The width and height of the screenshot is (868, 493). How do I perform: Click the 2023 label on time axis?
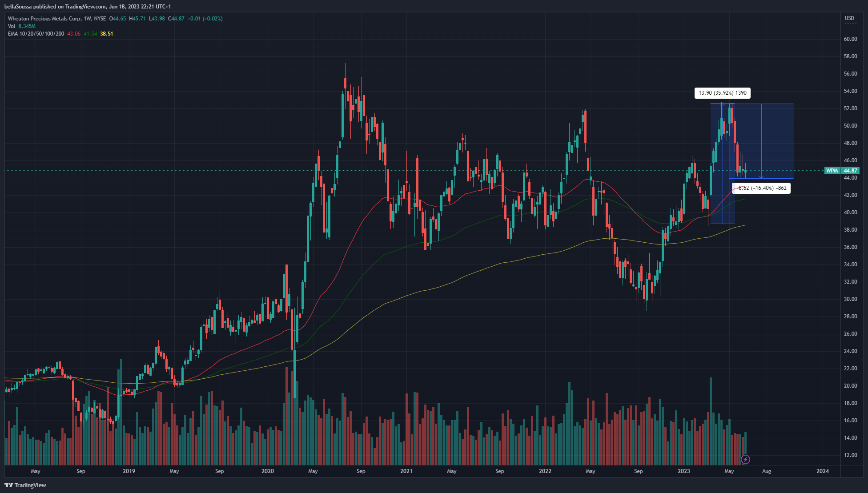pyautogui.click(x=684, y=471)
